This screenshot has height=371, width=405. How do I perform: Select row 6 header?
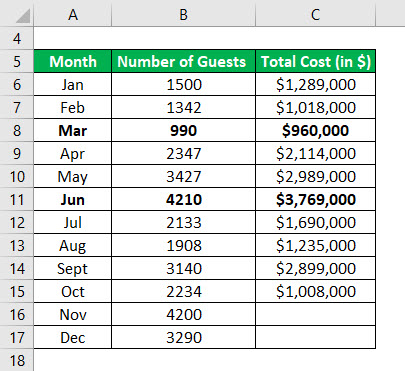17,84
